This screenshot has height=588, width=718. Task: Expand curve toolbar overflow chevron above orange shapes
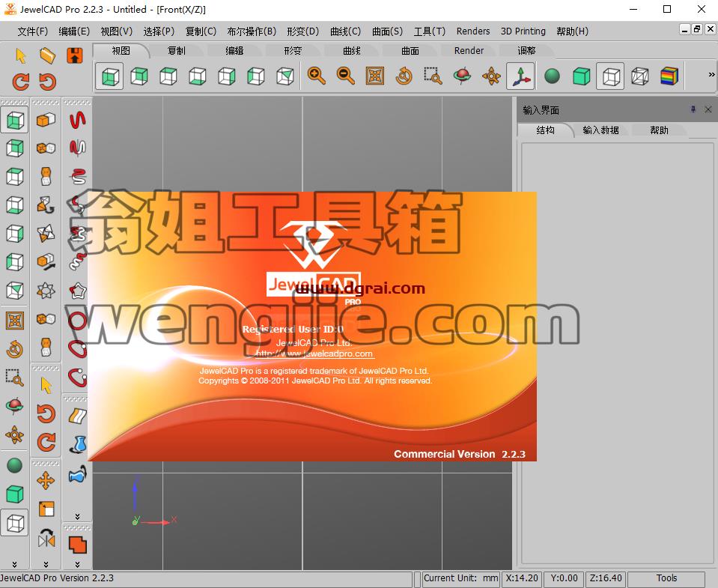click(x=77, y=516)
